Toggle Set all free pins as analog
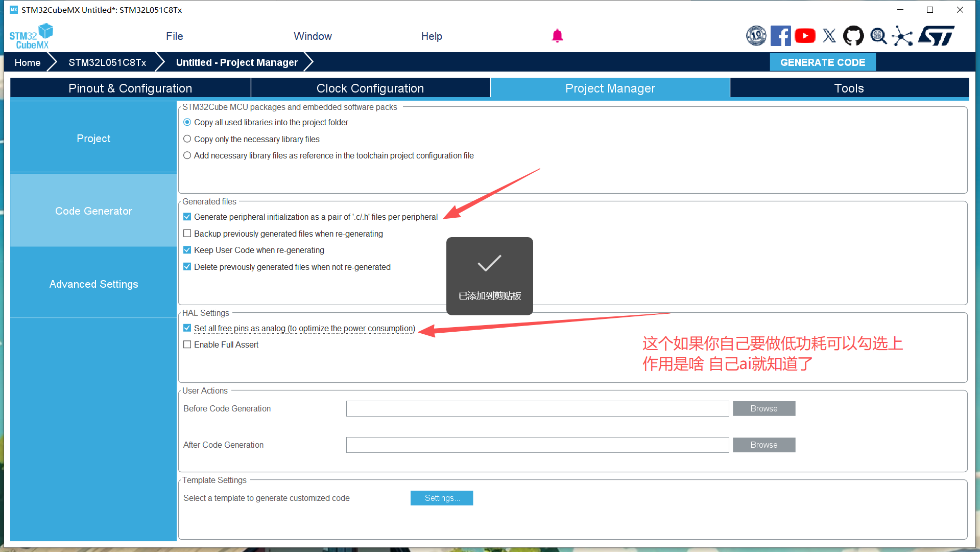This screenshot has width=980, height=552. pos(187,328)
